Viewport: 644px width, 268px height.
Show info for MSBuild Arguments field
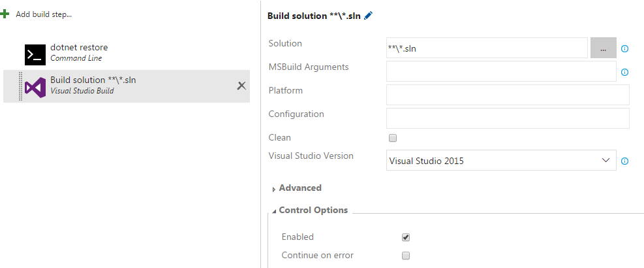coord(624,72)
